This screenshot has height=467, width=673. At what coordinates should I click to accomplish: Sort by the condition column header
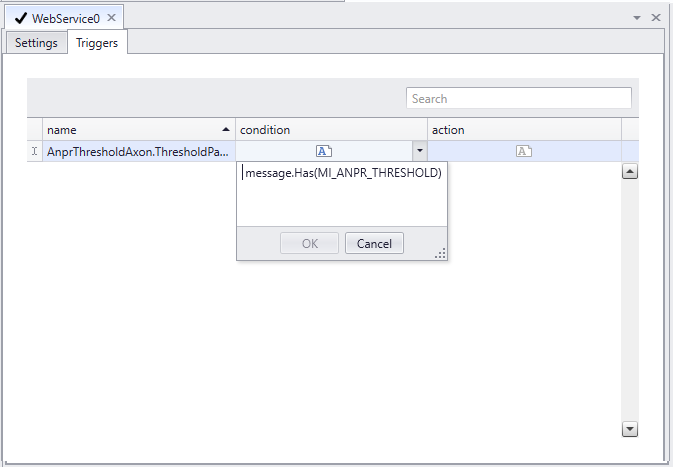331,130
